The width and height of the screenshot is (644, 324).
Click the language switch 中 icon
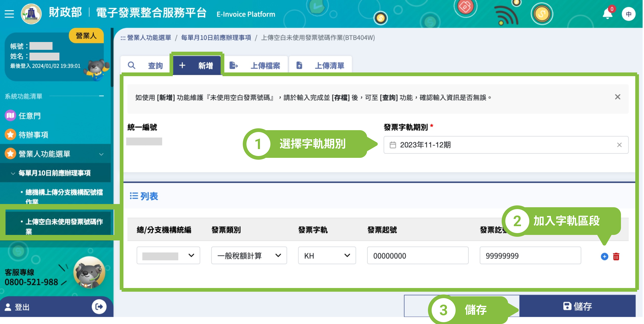[628, 14]
